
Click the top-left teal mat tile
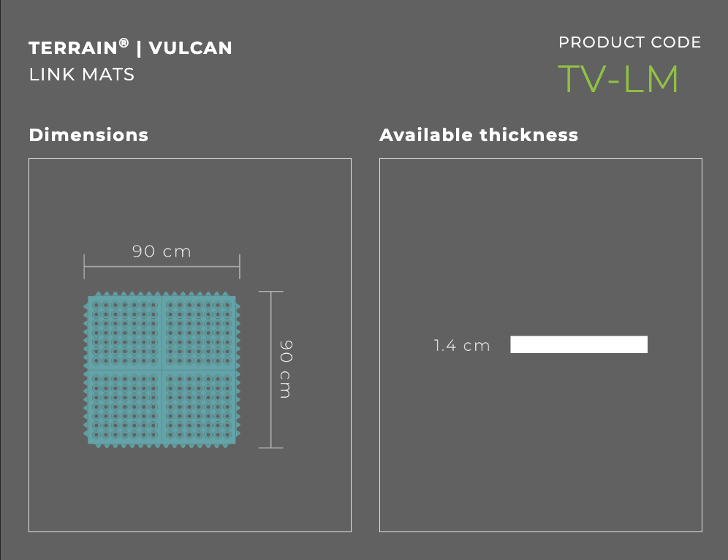point(124,333)
